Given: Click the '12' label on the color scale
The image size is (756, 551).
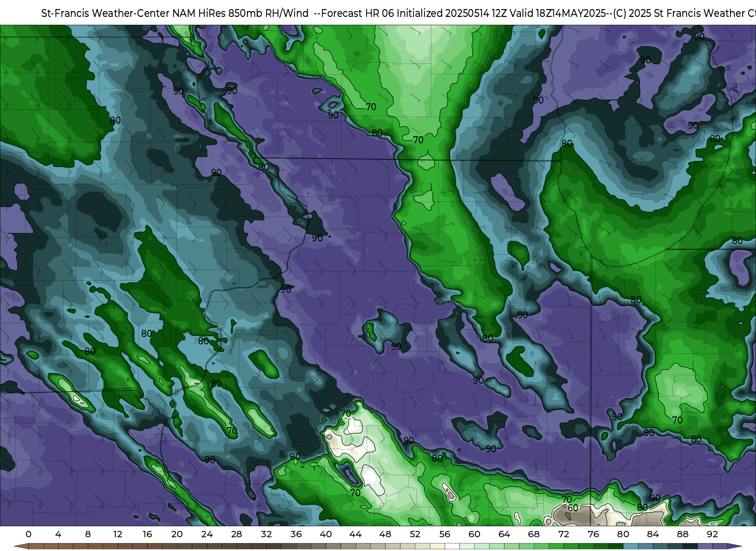Looking at the screenshot, I should 118,534.
